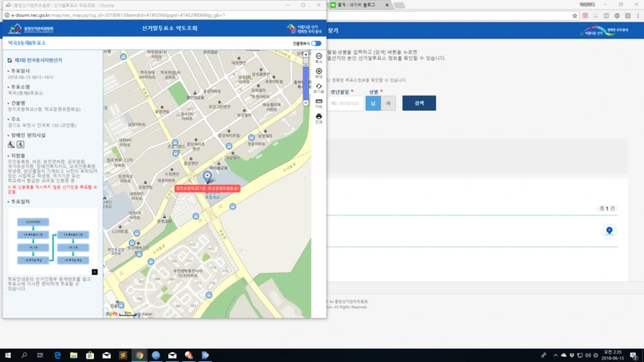Click the red polling place label on map
644x362 pixels.
(x=207, y=188)
